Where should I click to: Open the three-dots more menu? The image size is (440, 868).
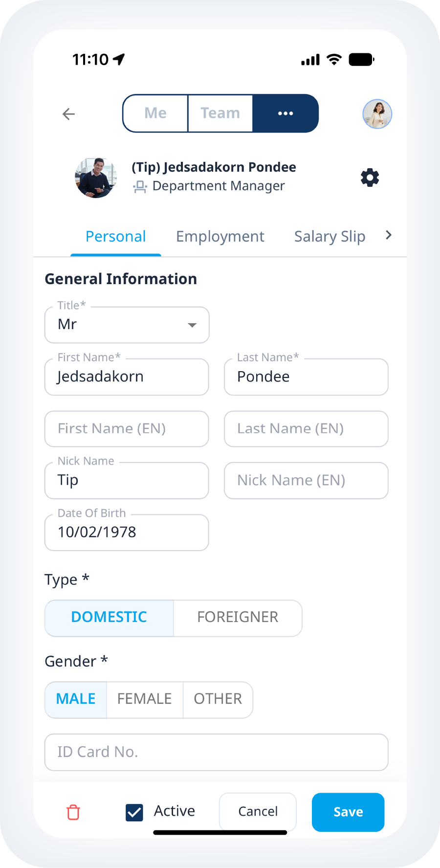coord(286,113)
